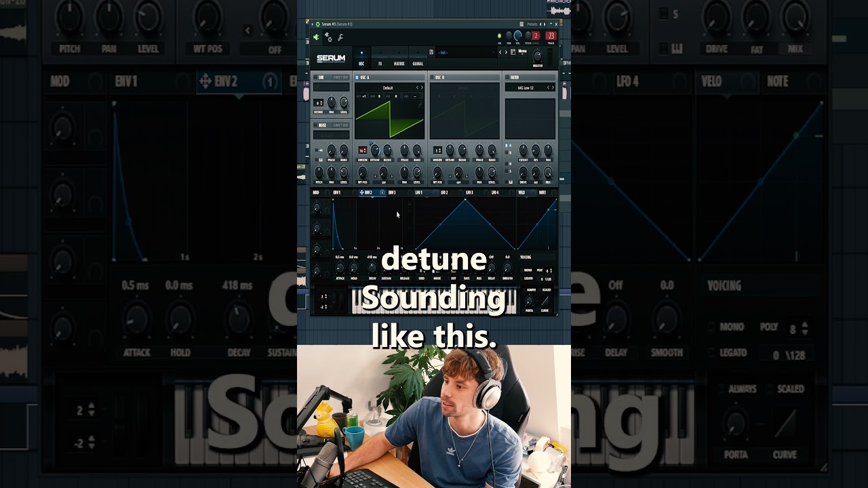Screen dimensions: 868x488
Task: Click the SUB octave stepper
Action: [x=319, y=103]
